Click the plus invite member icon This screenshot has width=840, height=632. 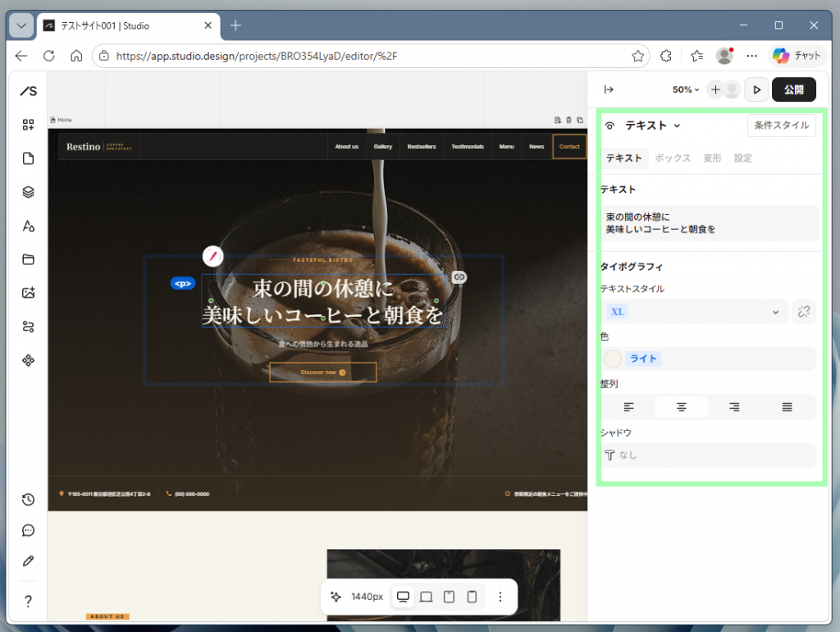click(715, 89)
